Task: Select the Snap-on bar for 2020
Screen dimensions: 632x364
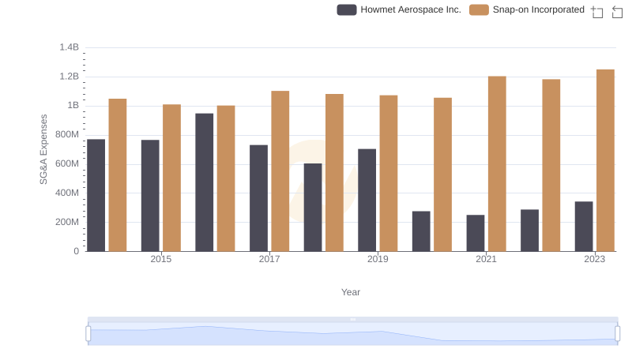Action: click(x=443, y=174)
